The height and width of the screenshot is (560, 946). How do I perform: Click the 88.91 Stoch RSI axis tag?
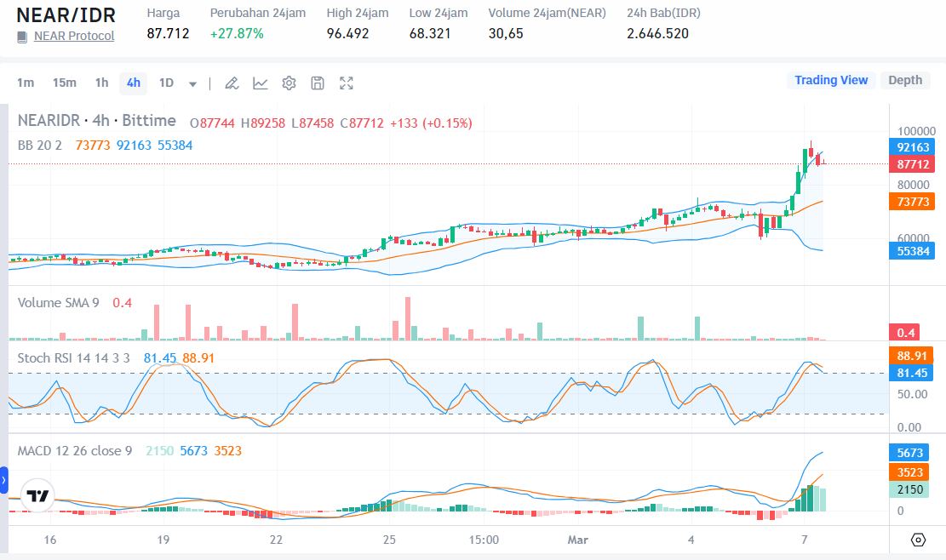[x=911, y=356]
